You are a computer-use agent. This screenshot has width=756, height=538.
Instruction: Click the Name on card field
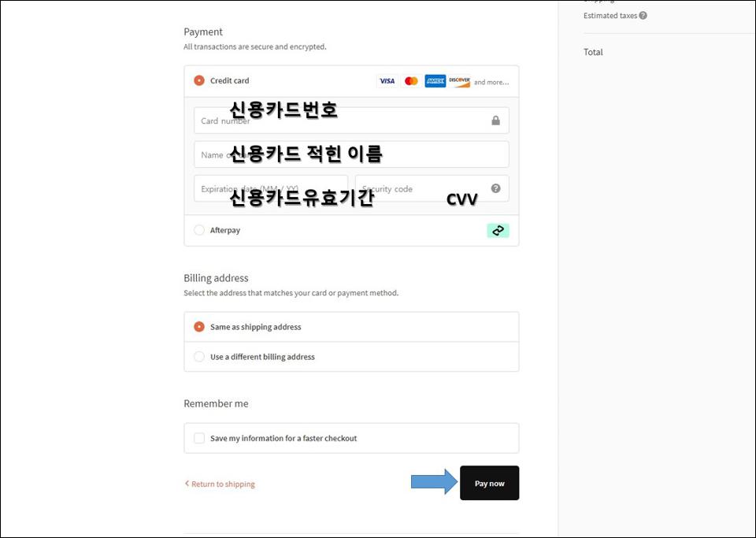point(351,154)
